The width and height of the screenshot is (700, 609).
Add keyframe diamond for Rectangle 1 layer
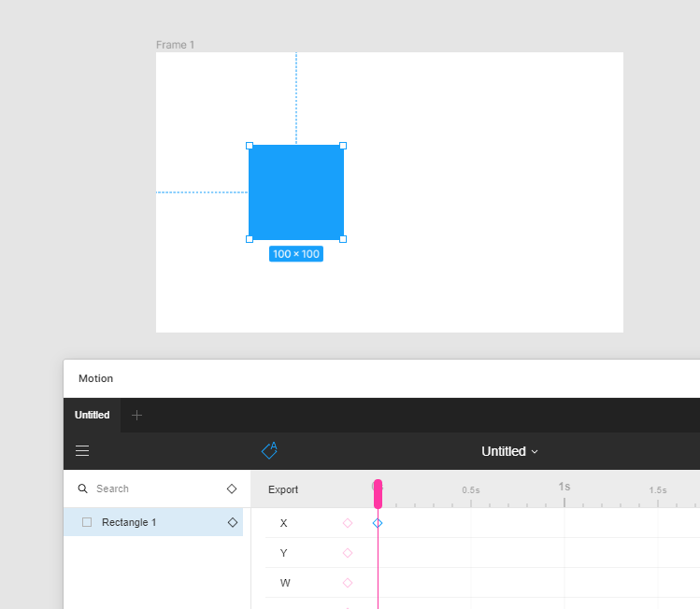[233, 522]
